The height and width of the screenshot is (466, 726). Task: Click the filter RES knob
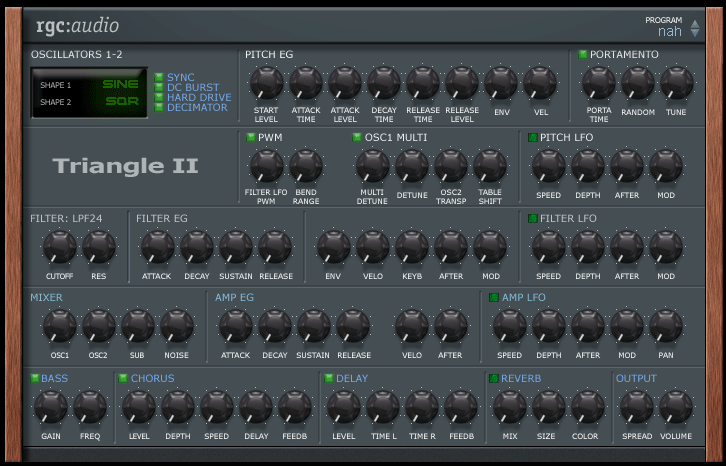point(99,247)
